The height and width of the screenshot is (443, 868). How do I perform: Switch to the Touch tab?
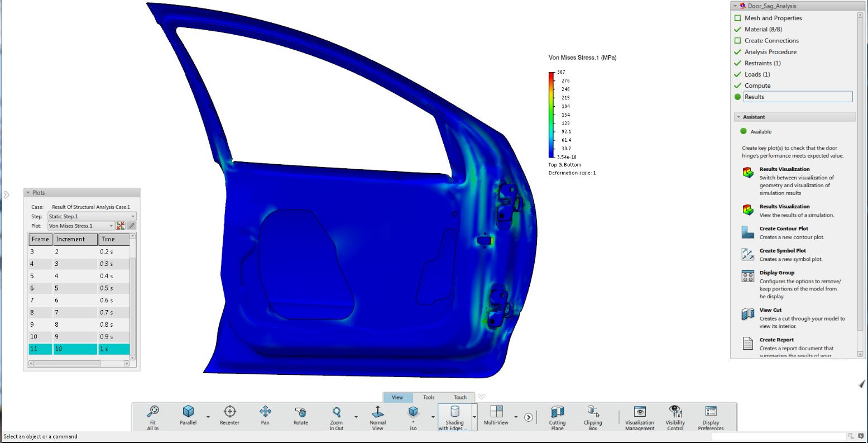460,398
